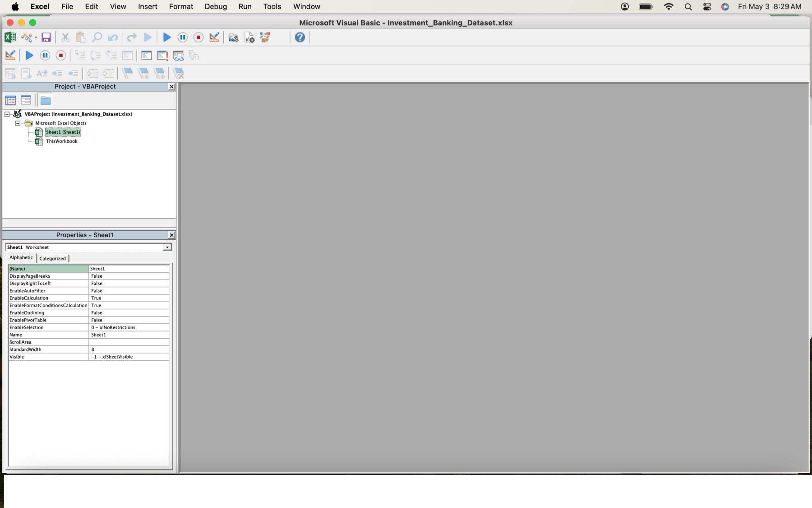
Task: Save the workbook with the floppy disk icon
Action: 46,37
